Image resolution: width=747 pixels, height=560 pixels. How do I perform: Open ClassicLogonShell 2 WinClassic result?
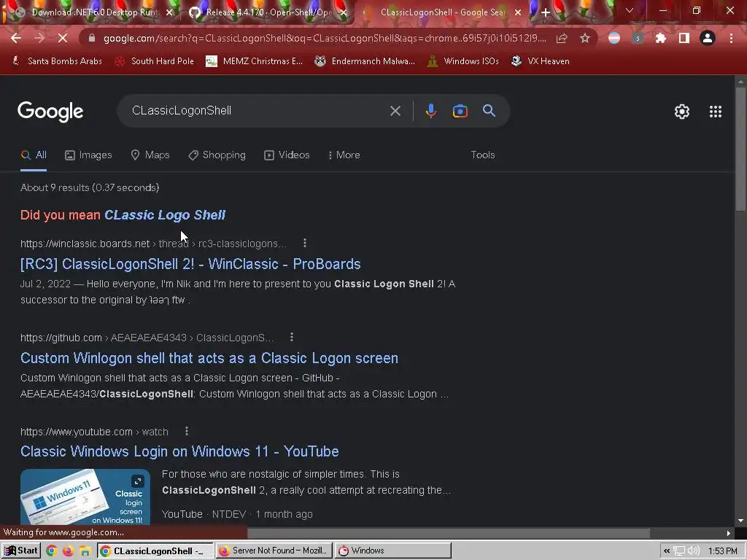click(x=190, y=264)
